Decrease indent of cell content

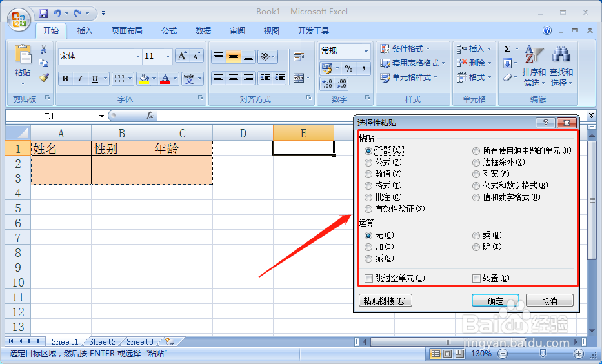coord(265,78)
